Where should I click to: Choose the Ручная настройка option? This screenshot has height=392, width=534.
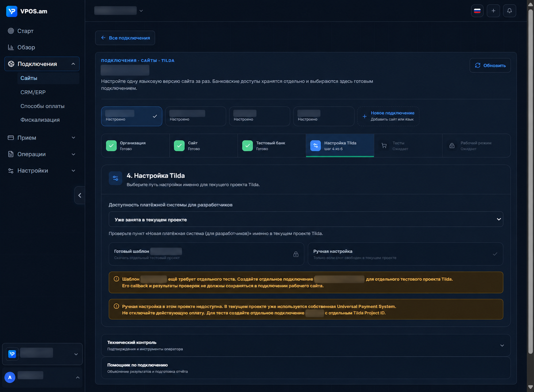pyautogui.click(x=406, y=254)
